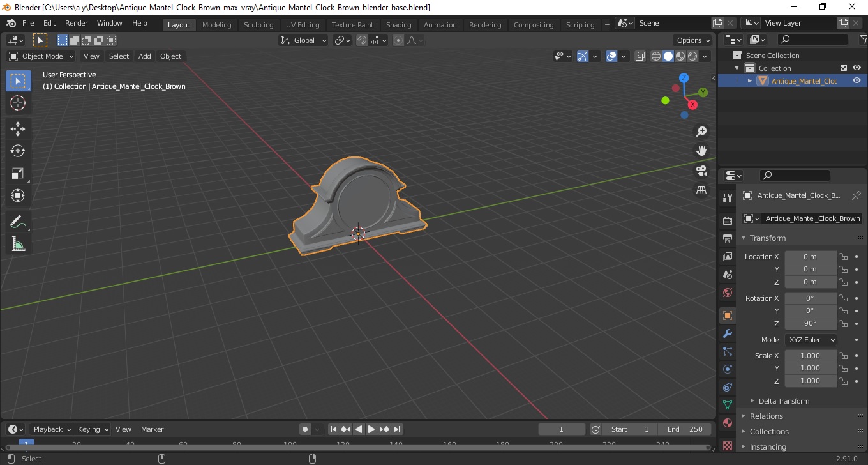
Task: Click the timeline horizontal scrollbar
Action: 357,447
